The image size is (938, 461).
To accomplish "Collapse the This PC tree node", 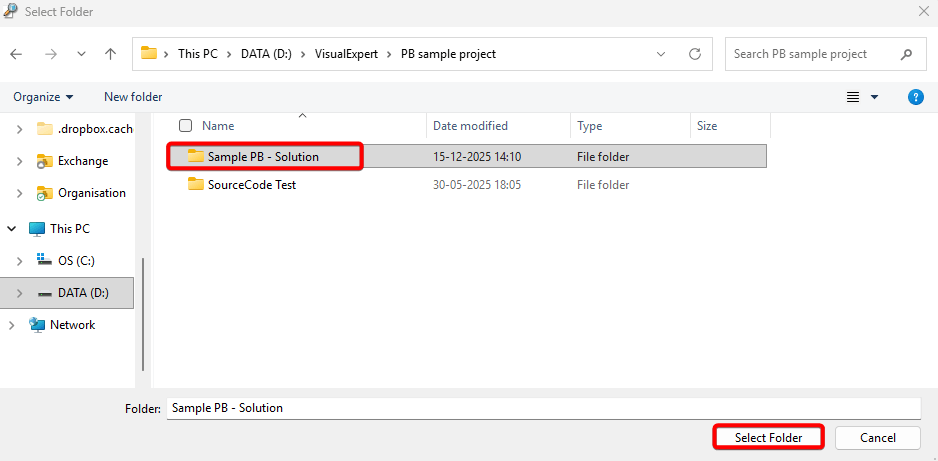I will click(11, 228).
